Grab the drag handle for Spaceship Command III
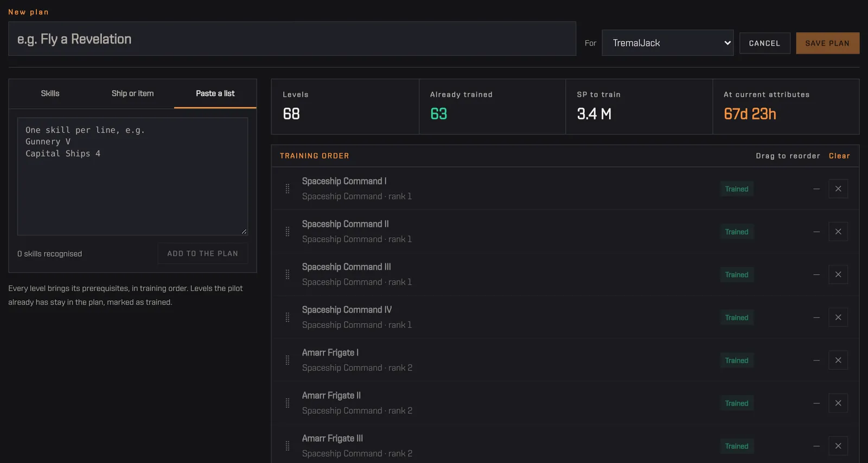Screen dimensions: 868x463 (288, 275)
